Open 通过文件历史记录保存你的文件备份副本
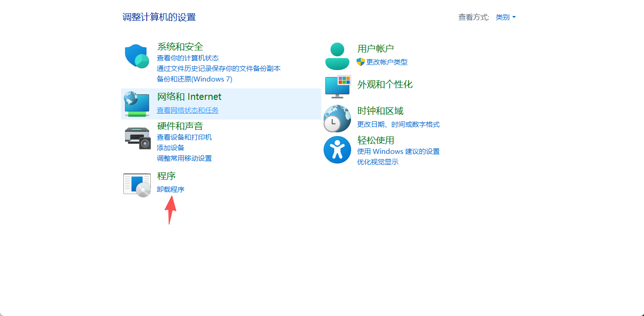Image resolution: width=644 pixels, height=316 pixels. pos(219,69)
